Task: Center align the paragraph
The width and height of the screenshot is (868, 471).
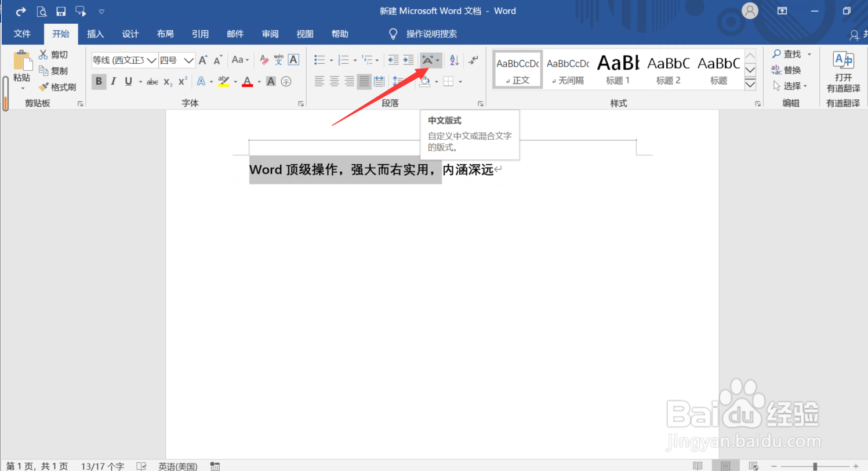Action: [335, 82]
